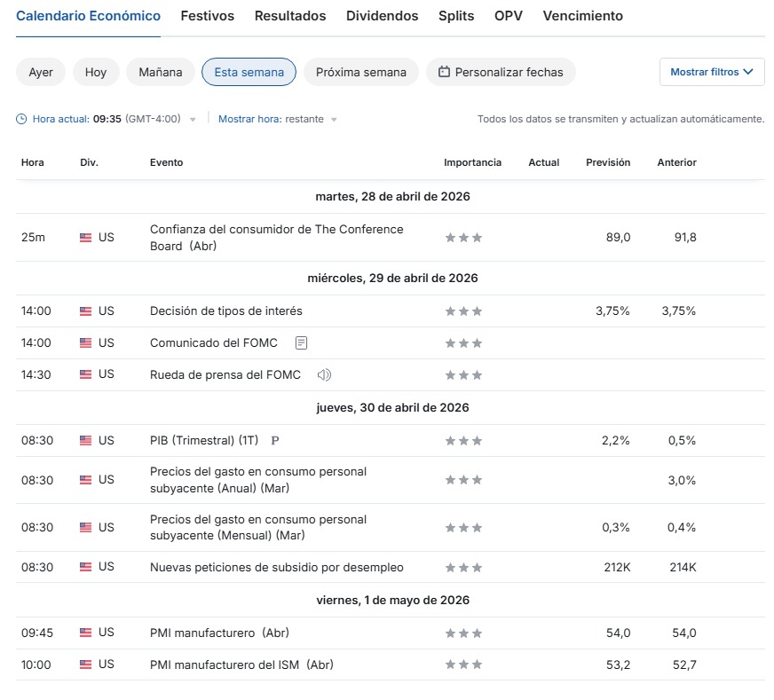Click the 53,2 forecast value
Viewport: 774px width, 700px height.
pos(618,665)
